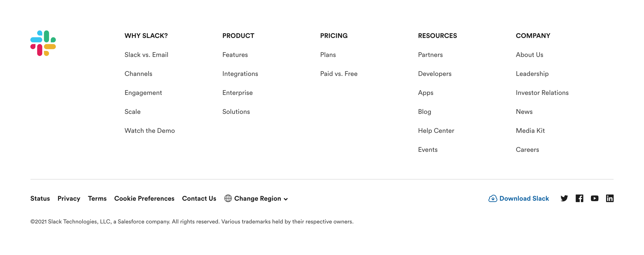Screen dimensions: 644x255
Task: Watch the Demo
Action: pyautogui.click(x=149, y=130)
